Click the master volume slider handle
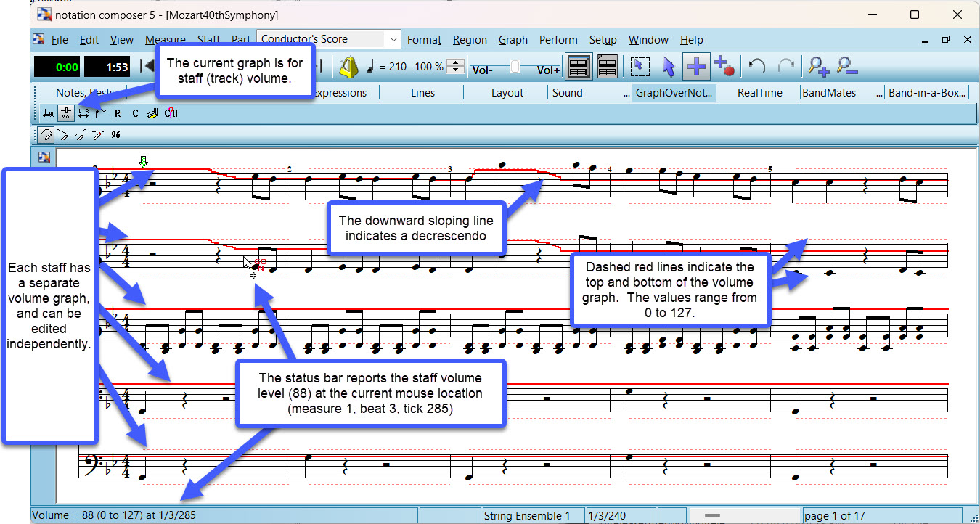Screen dimensions: 980x524 (x=515, y=67)
